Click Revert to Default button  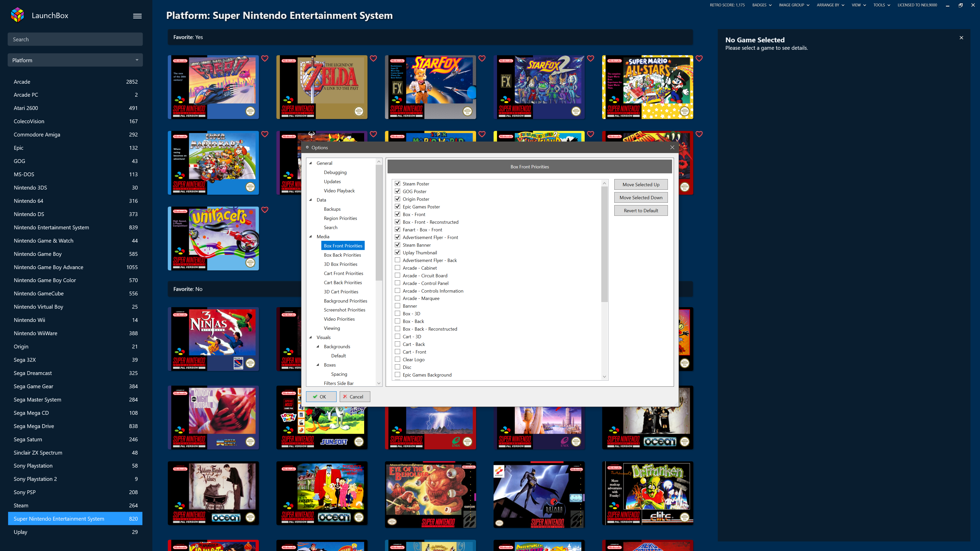coord(641,210)
